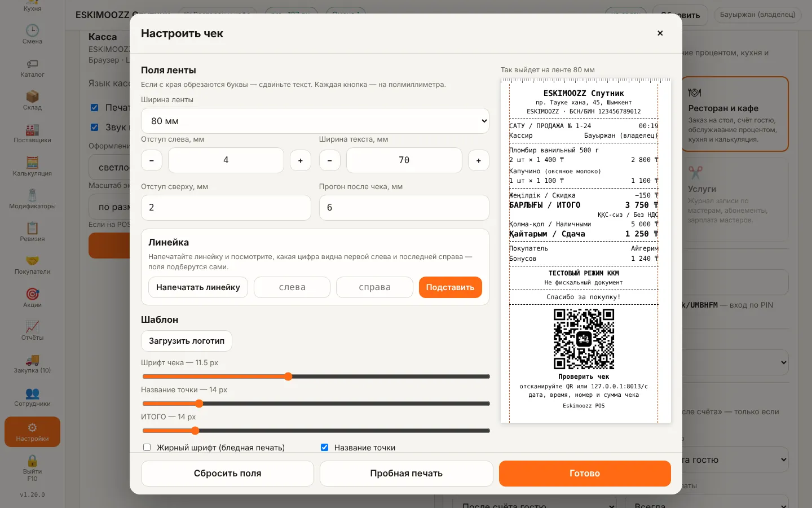Decrease Ширина текста with minus button
Screen dimensions: 812x508
coord(329,160)
